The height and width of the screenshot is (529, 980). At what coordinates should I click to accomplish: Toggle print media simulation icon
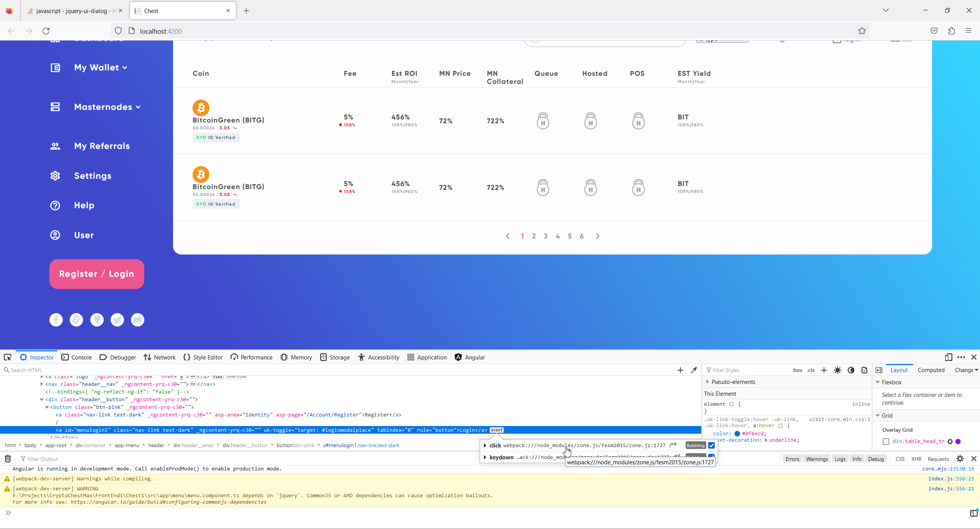[864, 370]
